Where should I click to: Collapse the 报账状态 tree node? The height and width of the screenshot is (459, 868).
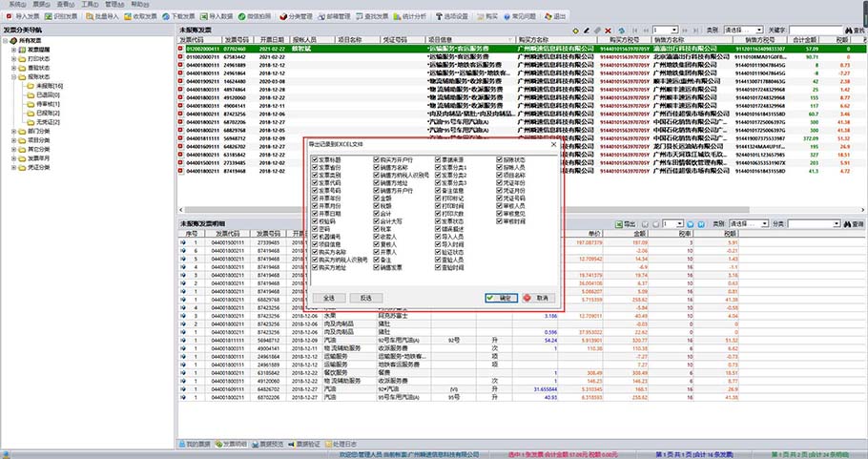pyautogui.click(x=14, y=78)
